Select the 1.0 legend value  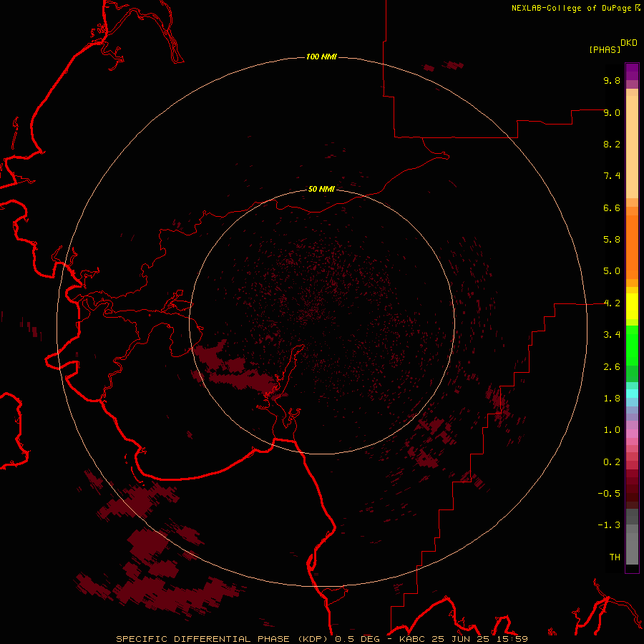click(x=612, y=430)
